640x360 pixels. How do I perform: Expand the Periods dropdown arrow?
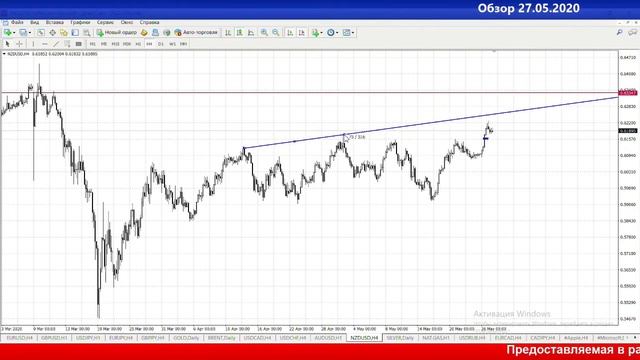(337, 33)
